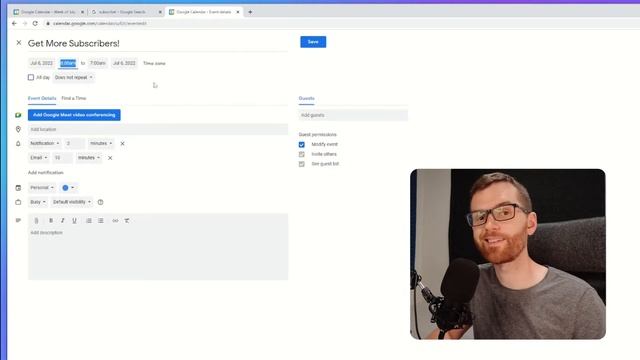Open the blue event color picker
The height and width of the screenshot is (360, 640).
click(x=68, y=188)
